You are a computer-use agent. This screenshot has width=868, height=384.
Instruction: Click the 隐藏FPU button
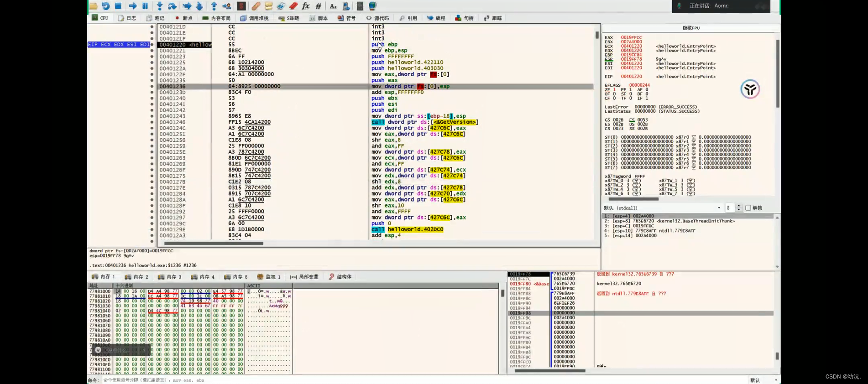[x=691, y=28]
